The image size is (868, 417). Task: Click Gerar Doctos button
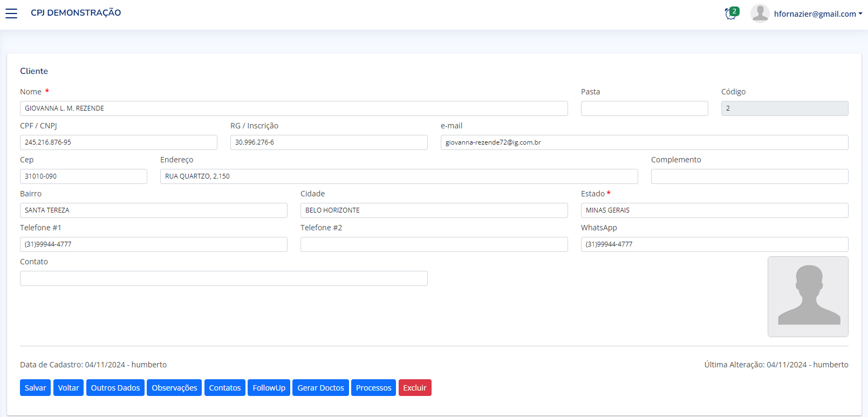[x=320, y=388]
